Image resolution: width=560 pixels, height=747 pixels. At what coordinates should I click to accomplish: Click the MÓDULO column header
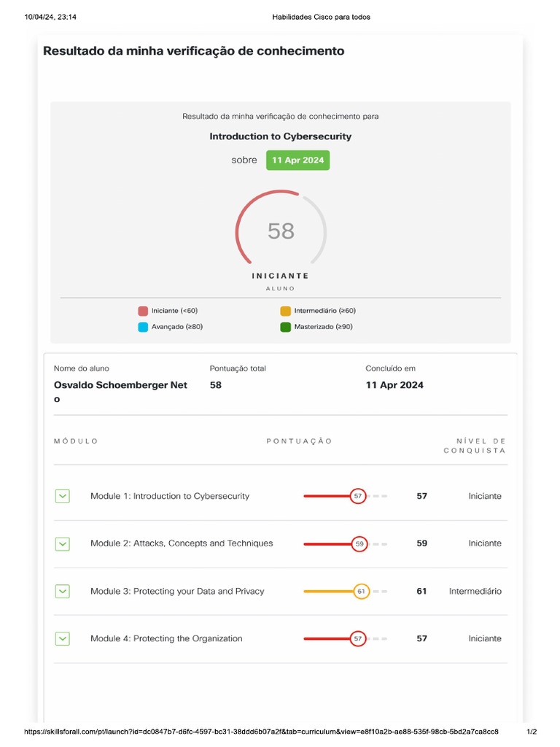tap(76, 441)
